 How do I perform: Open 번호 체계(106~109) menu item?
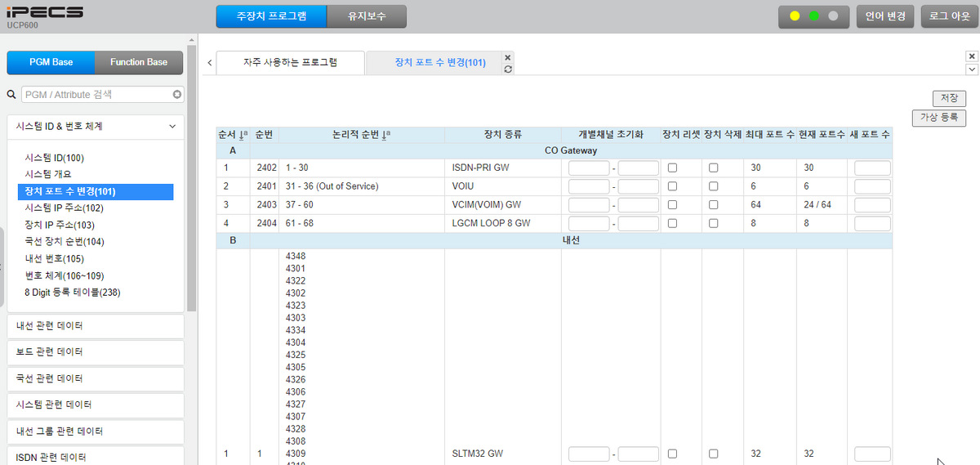point(65,275)
